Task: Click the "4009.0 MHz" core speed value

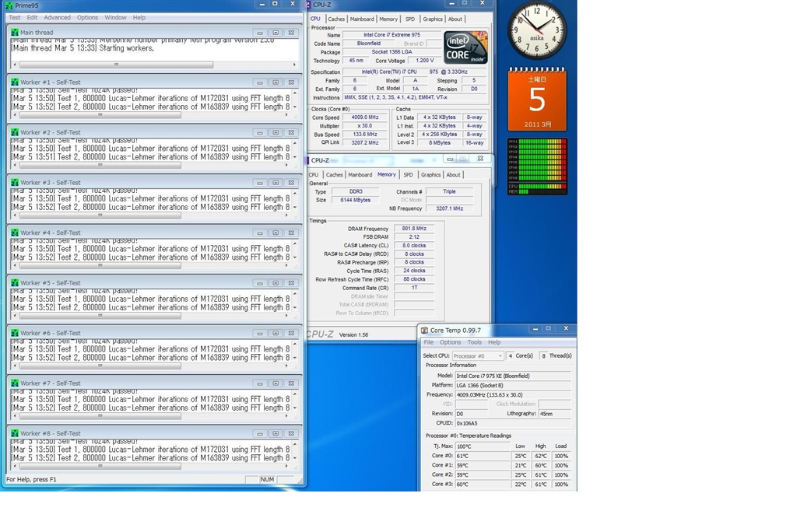Action: coord(366,117)
